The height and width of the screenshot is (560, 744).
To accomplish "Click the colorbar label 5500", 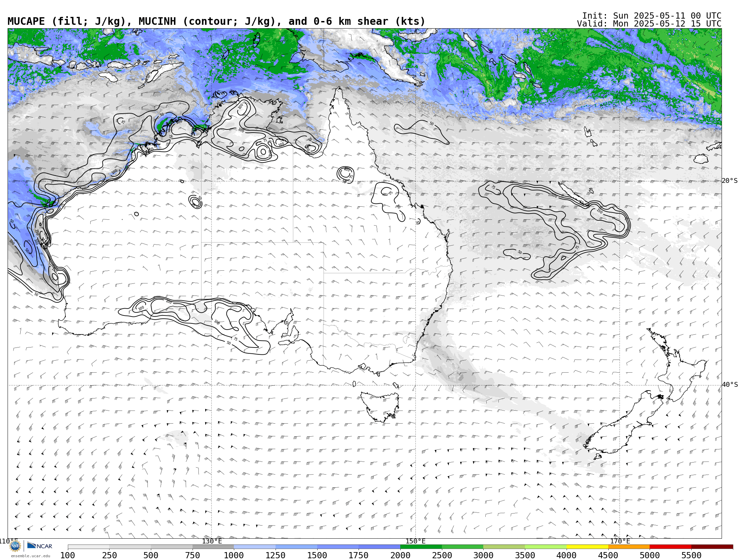I will pyautogui.click(x=691, y=556).
